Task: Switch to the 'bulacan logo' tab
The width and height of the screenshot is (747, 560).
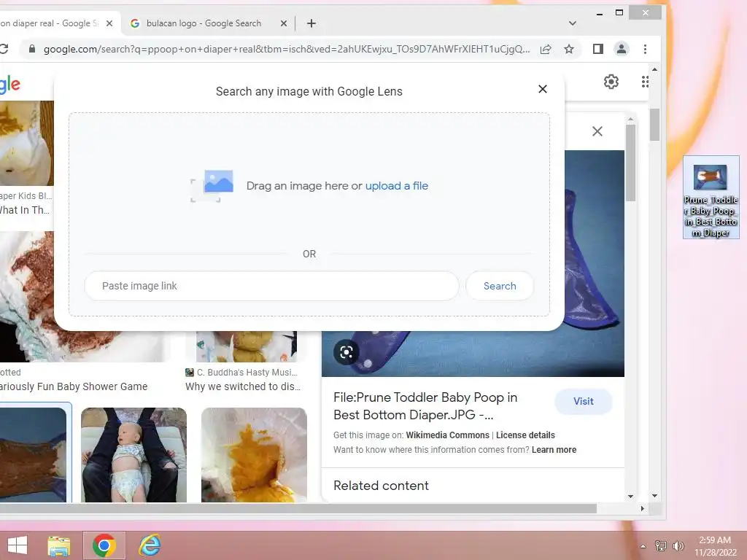Action: (204, 23)
